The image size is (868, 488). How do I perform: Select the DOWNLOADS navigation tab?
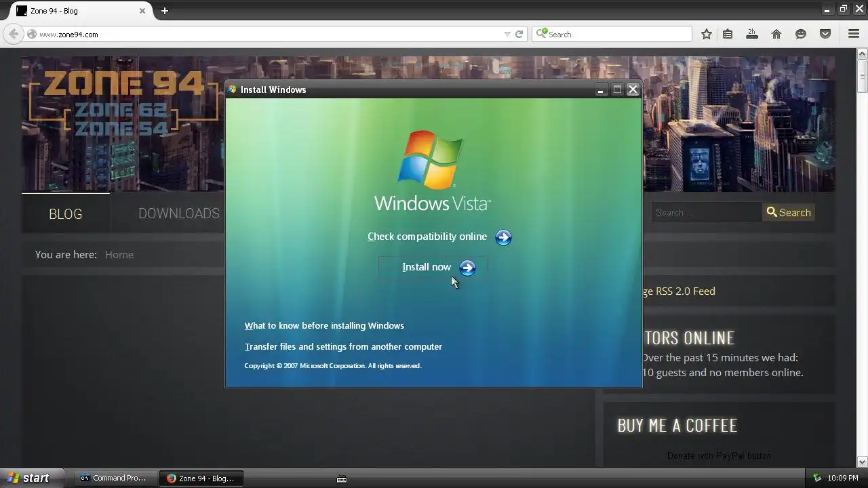(179, 214)
